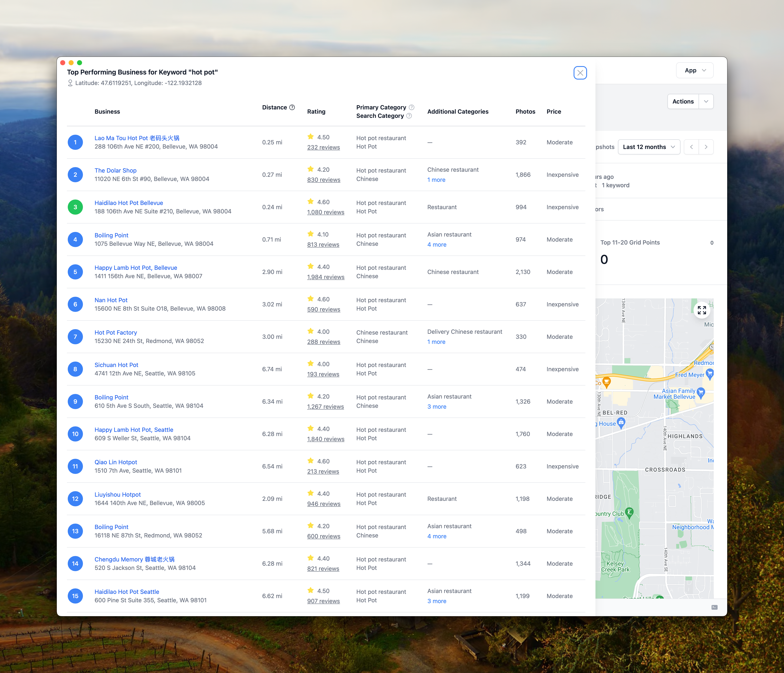
Task: Click the Business column header
Action: click(x=107, y=112)
